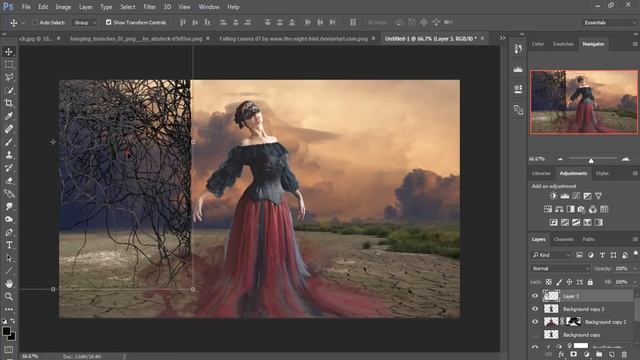
Task: Select the Eraser tool
Action: point(9,181)
